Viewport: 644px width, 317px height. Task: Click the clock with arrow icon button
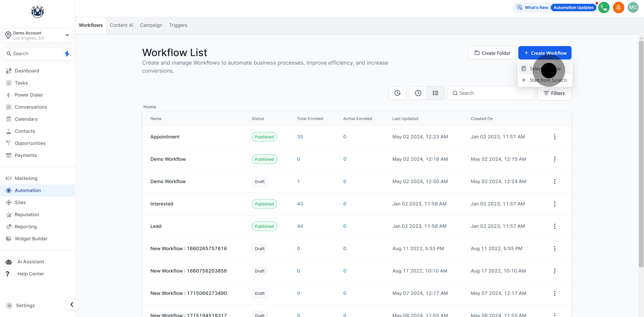point(397,93)
